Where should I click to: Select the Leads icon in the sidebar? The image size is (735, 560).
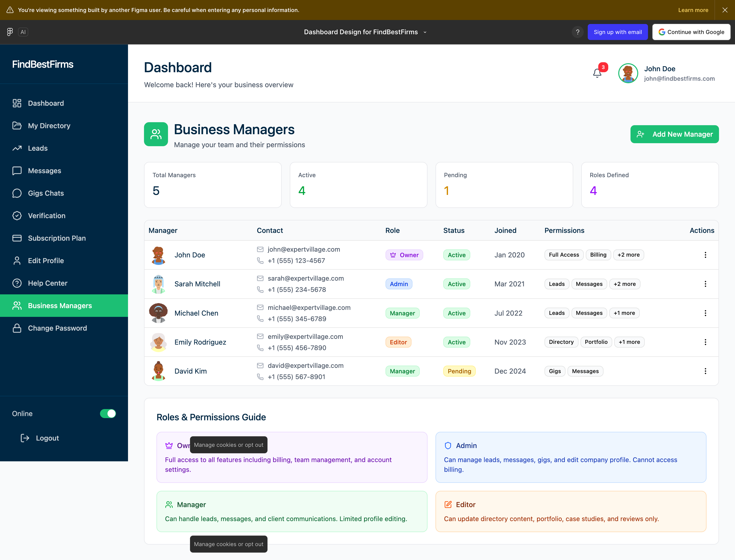[x=17, y=148]
